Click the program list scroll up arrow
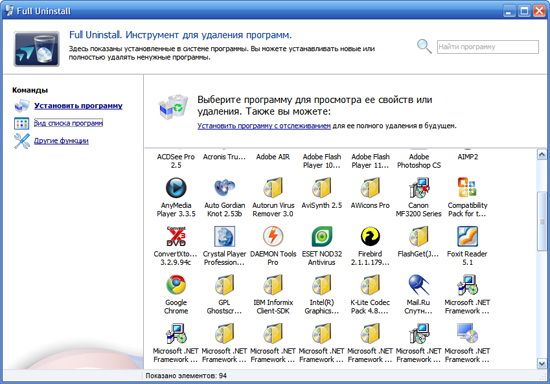This screenshot has height=384, width=550. tap(542, 154)
